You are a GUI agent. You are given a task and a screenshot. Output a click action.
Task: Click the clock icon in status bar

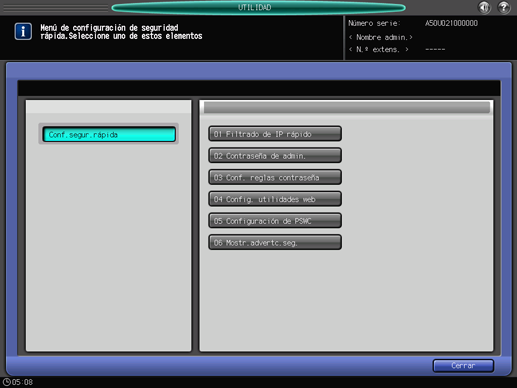(6, 382)
